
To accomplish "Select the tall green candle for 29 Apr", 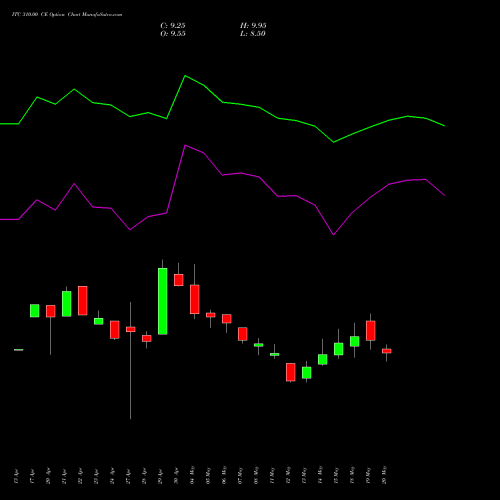I will coord(163,301).
